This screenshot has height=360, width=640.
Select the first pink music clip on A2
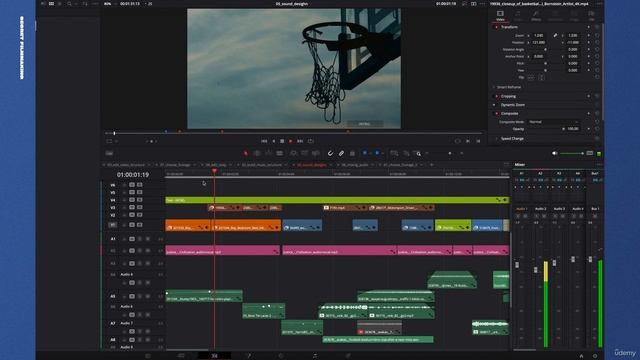point(223,251)
